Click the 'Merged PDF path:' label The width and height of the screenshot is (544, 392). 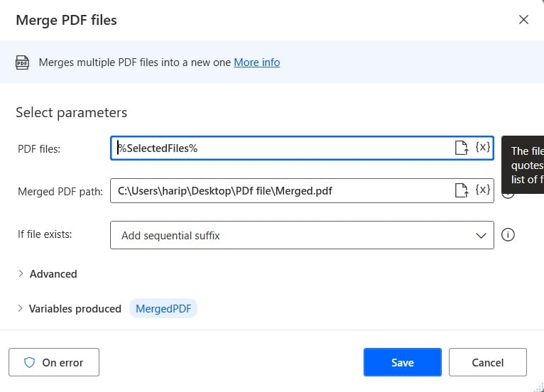(60, 192)
